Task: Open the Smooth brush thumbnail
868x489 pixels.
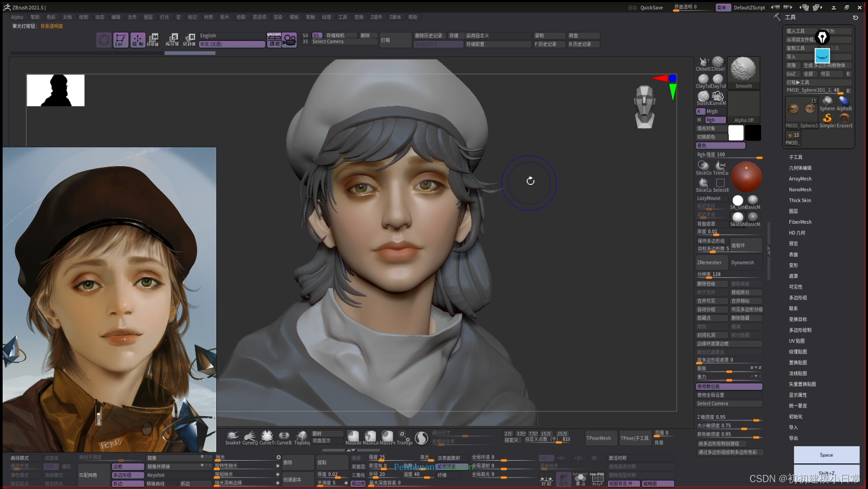Action: [x=743, y=73]
